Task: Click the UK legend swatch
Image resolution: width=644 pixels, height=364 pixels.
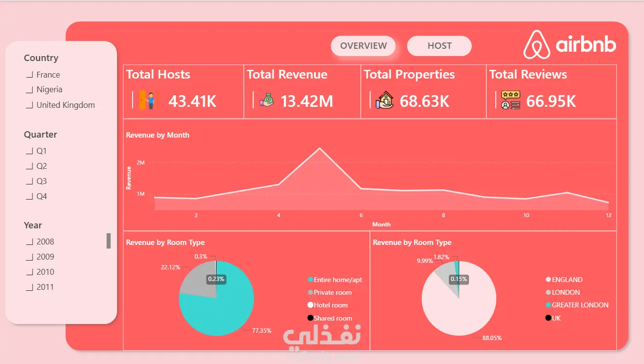Action: (x=548, y=318)
